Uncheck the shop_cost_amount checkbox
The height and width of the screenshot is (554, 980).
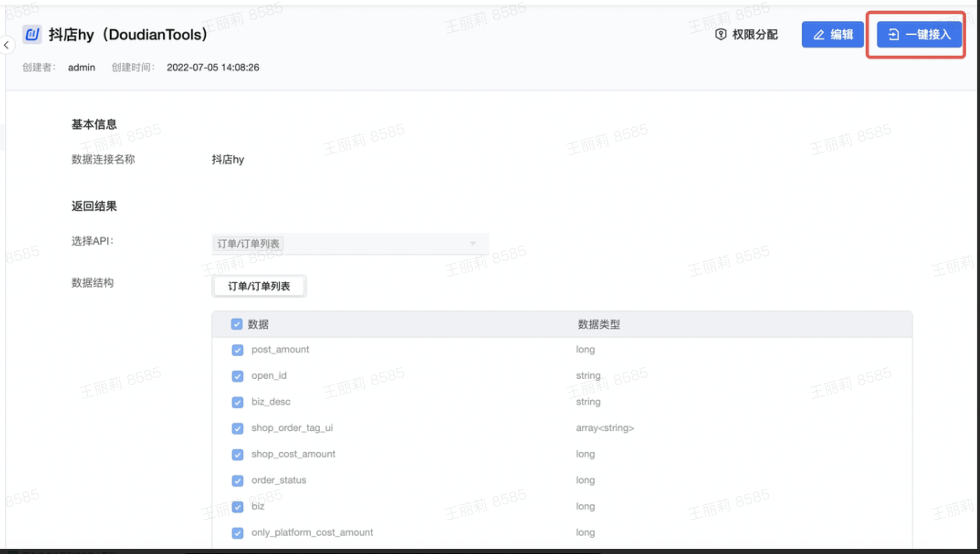click(x=238, y=454)
